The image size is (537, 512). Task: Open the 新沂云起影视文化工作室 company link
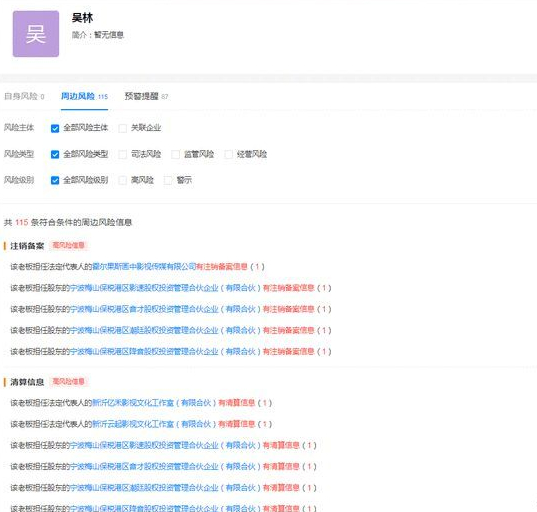click(x=154, y=424)
